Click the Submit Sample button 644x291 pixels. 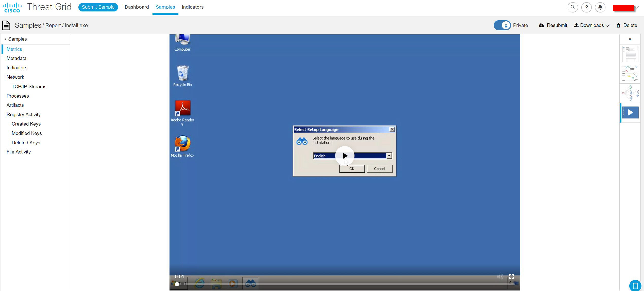[x=98, y=7]
